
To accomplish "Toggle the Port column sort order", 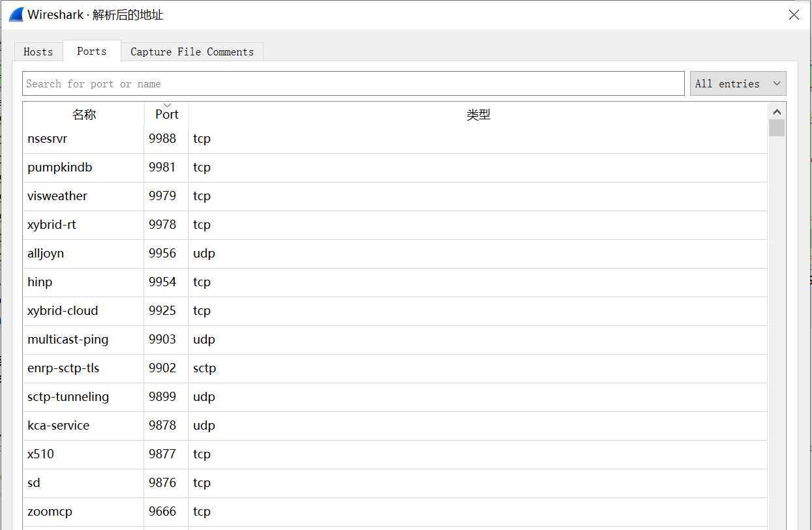I will click(166, 114).
